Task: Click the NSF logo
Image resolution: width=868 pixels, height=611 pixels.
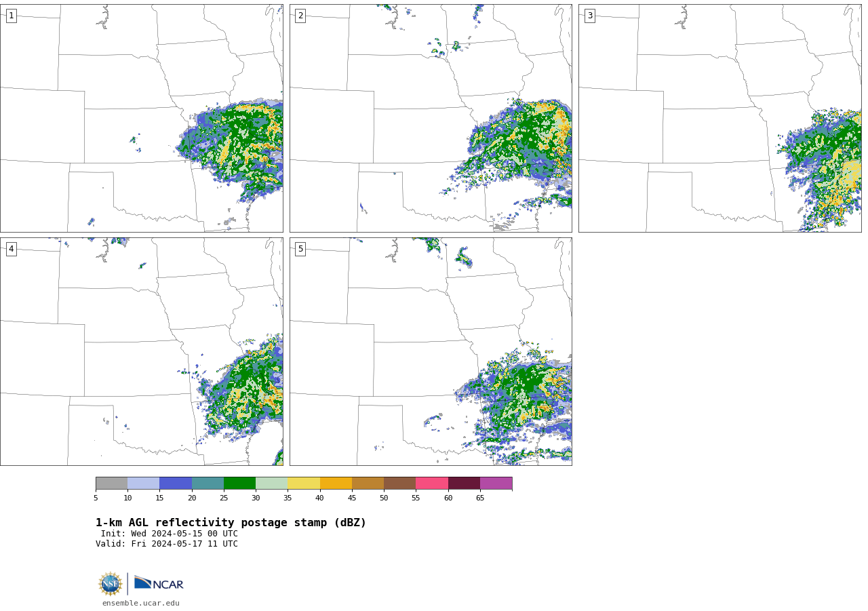Action: tap(111, 584)
